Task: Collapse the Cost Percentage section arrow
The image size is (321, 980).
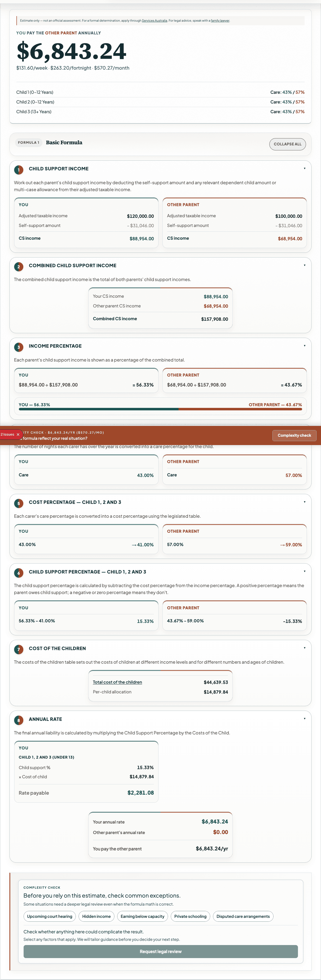Action: (304, 502)
